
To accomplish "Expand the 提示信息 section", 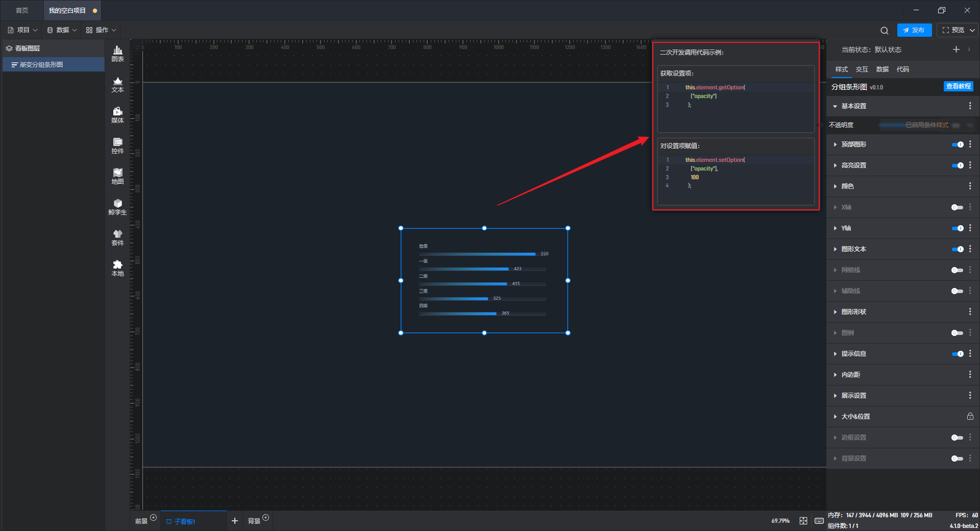I will point(835,354).
